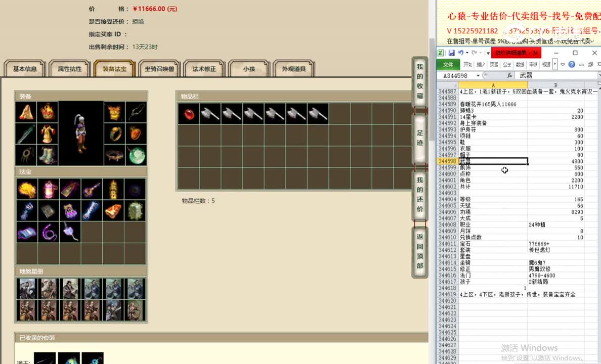Select the lute treasure icon

(x=92, y=189)
